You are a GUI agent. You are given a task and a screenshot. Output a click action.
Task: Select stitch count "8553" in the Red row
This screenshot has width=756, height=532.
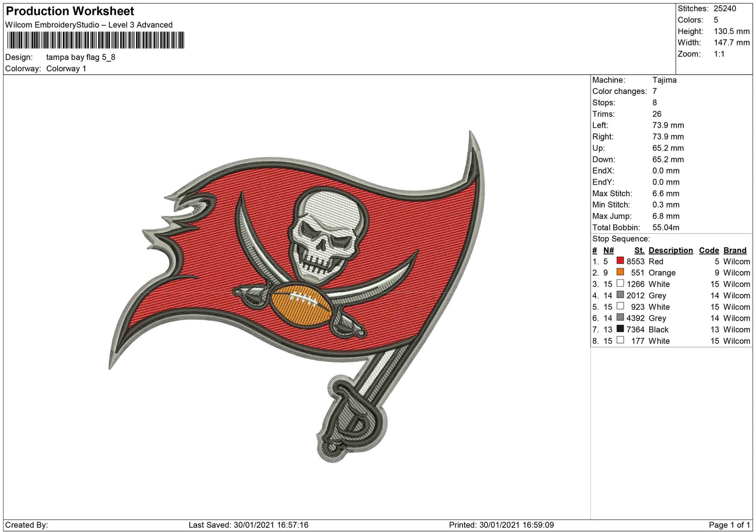636,262
